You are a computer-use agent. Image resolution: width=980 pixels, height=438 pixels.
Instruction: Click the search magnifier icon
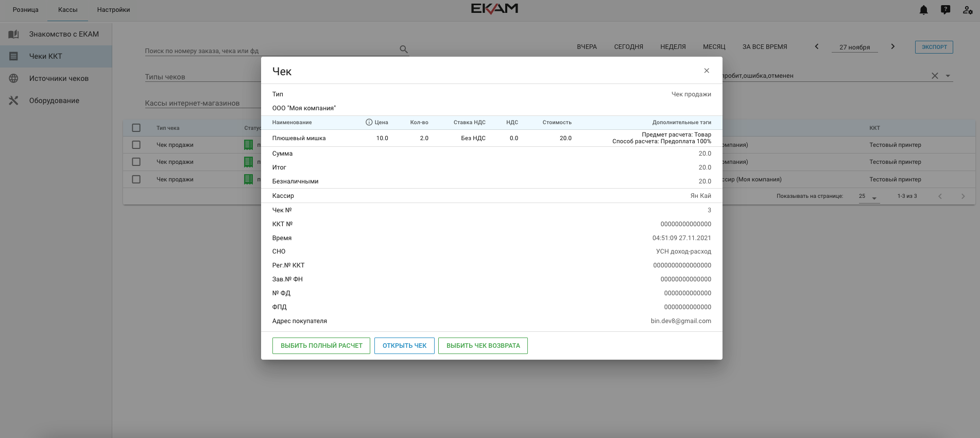click(404, 49)
